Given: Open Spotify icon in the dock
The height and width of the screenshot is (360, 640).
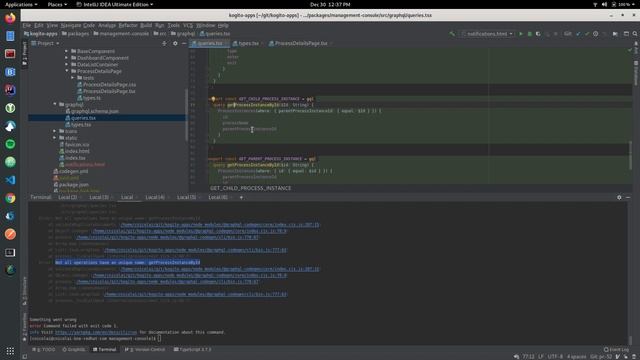Looking at the screenshot, I should tap(10, 144).
